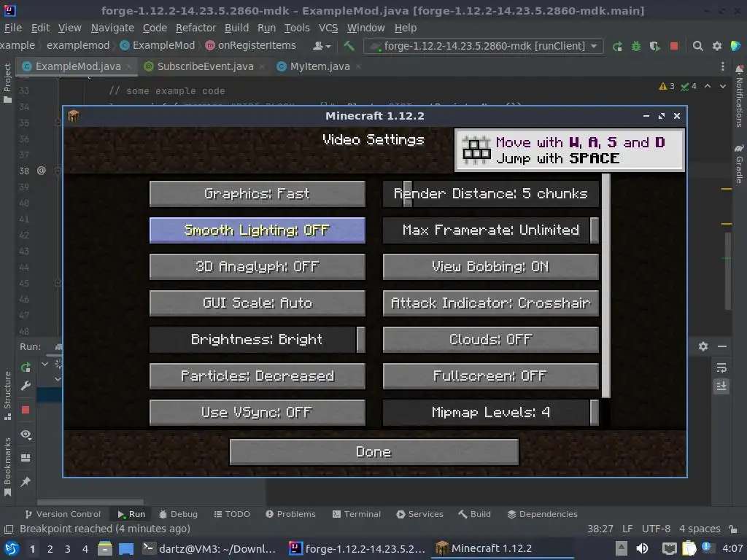Click the colorful Code With Me logo icon
The width and height of the screenshot is (747, 560).
click(x=735, y=46)
